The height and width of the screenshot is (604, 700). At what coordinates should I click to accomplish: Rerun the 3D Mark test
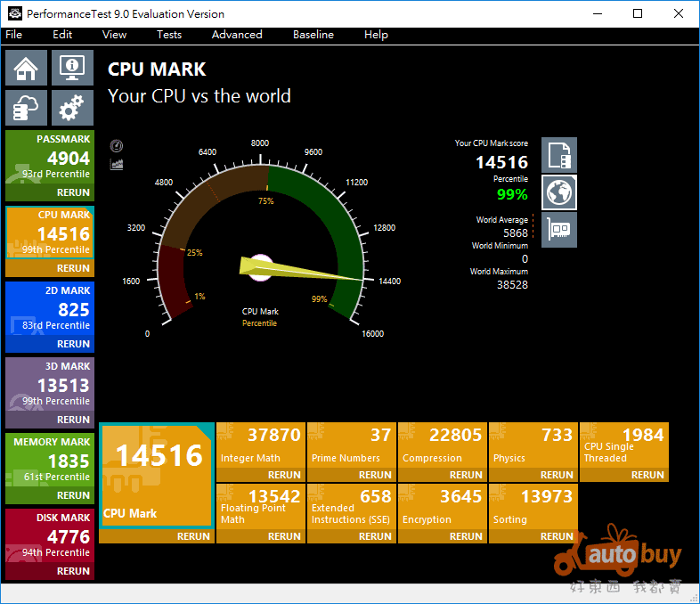(50, 420)
